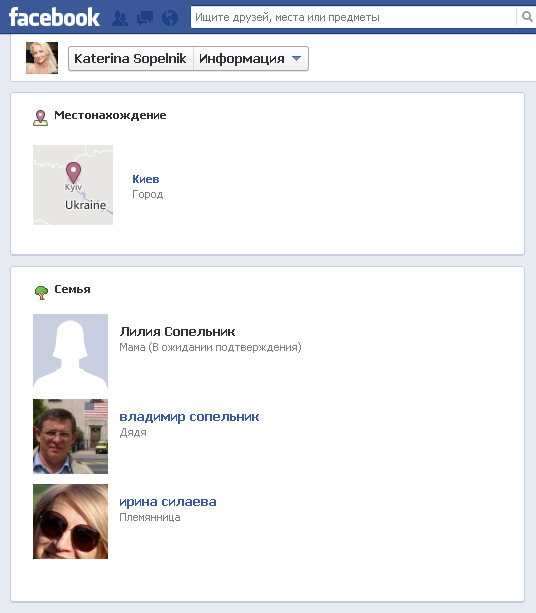Click Katerina's profile picture thumbnail
Viewport: 536px width, 613px height.
(42, 58)
